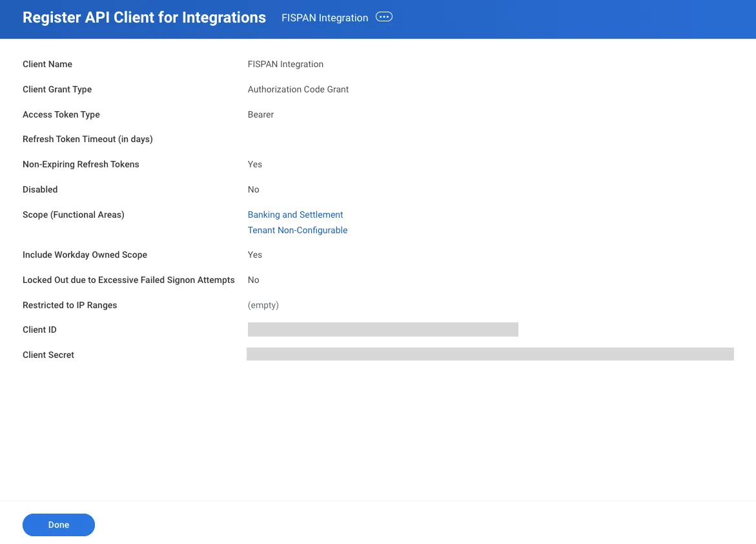This screenshot has height=544, width=756.
Task: Select the redacted Client ID value
Action: coord(383,330)
